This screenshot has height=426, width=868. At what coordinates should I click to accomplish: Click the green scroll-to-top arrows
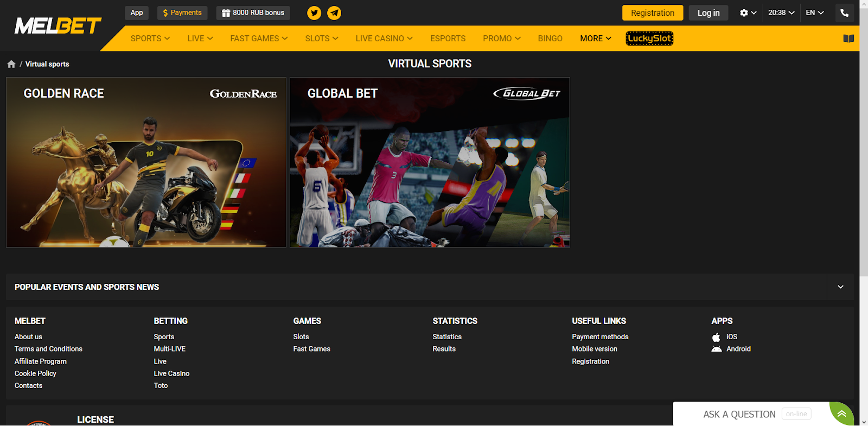click(842, 414)
